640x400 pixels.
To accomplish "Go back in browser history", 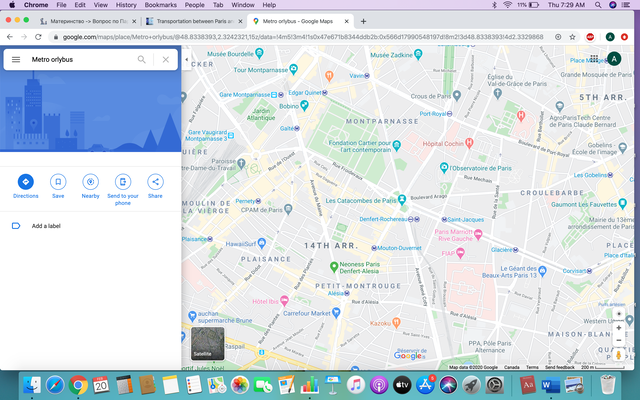I will pos(10,37).
